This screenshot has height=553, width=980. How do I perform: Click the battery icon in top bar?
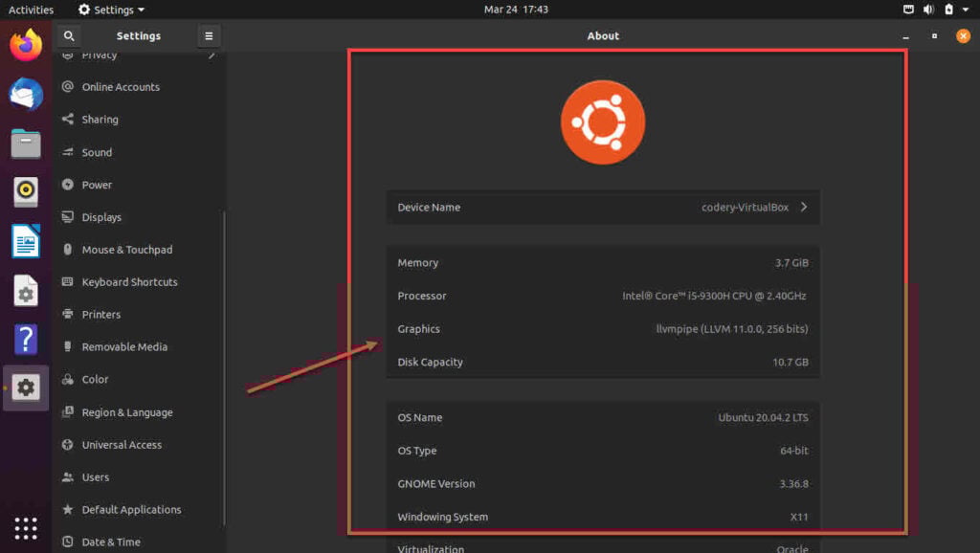pos(948,10)
